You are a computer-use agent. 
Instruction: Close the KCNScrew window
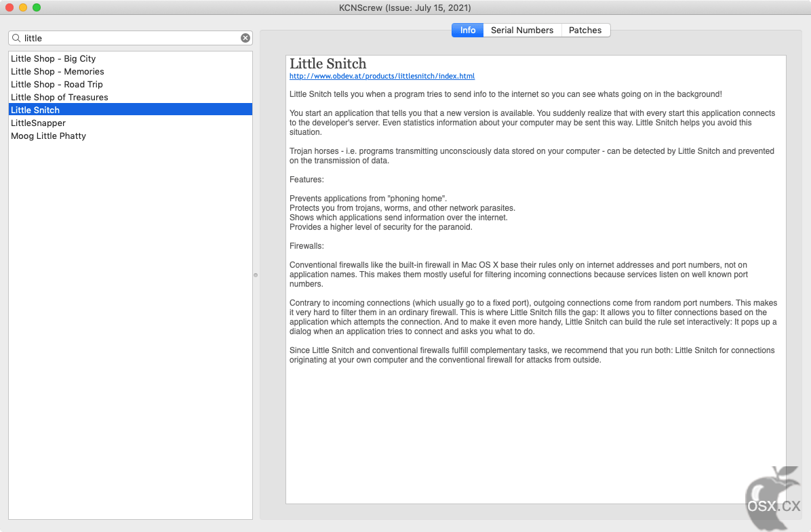[x=9, y=7]
